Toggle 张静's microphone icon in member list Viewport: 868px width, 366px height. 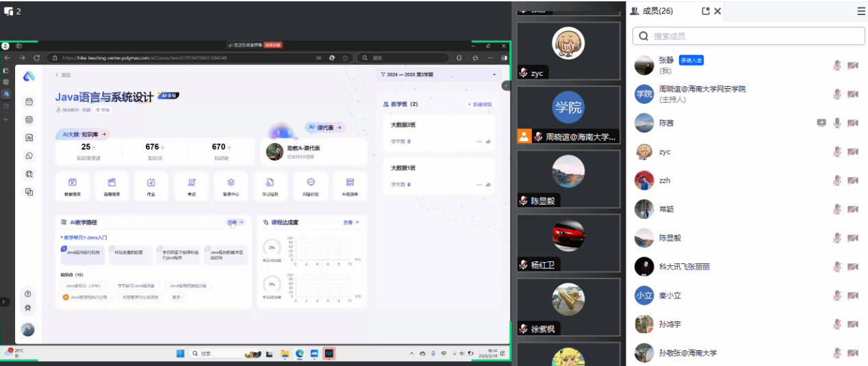(837, 65)
